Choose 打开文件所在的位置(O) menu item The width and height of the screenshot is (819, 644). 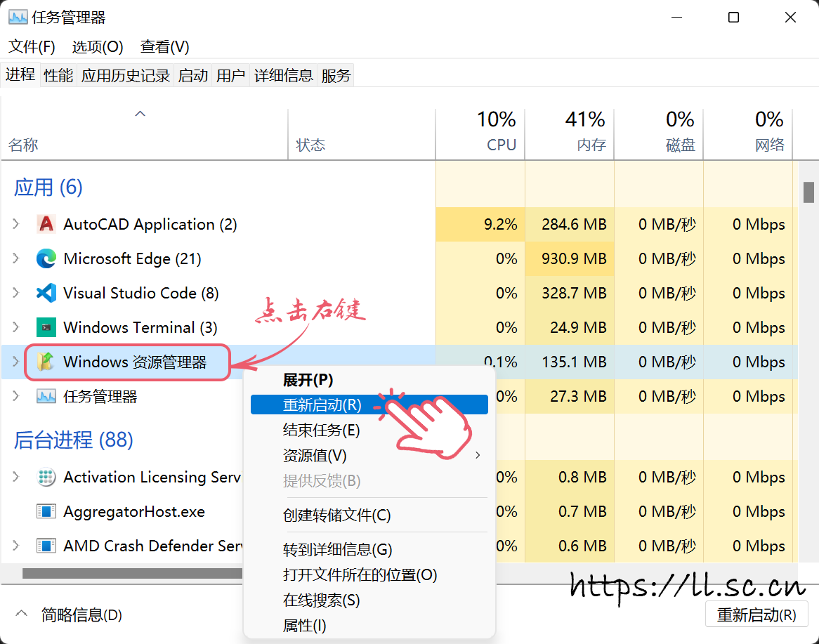369,574
